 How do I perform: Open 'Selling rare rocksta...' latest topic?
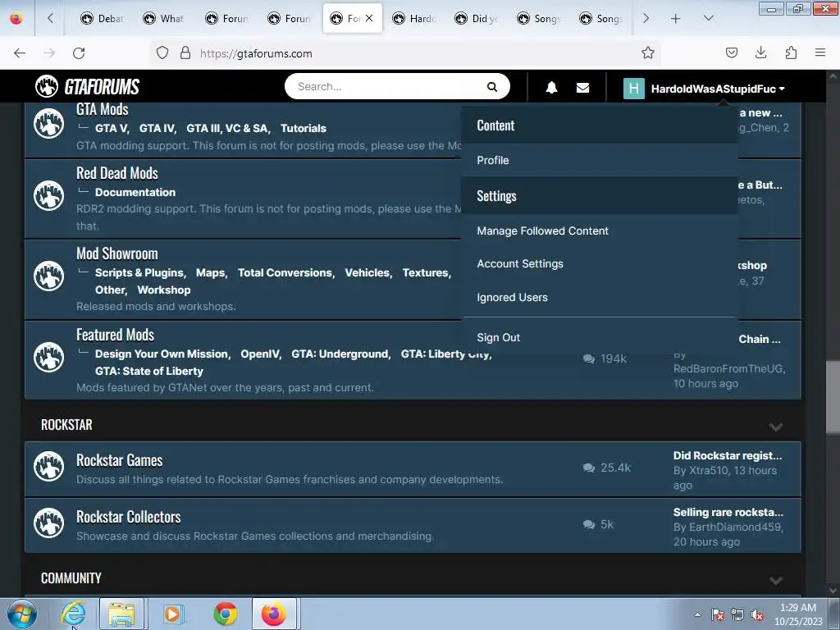point(728,512)
